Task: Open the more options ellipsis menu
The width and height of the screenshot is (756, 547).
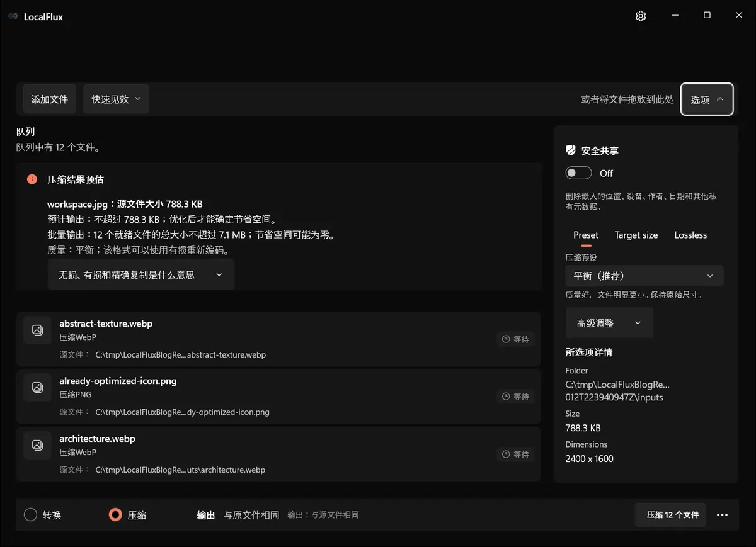Action: click(723, 515)
